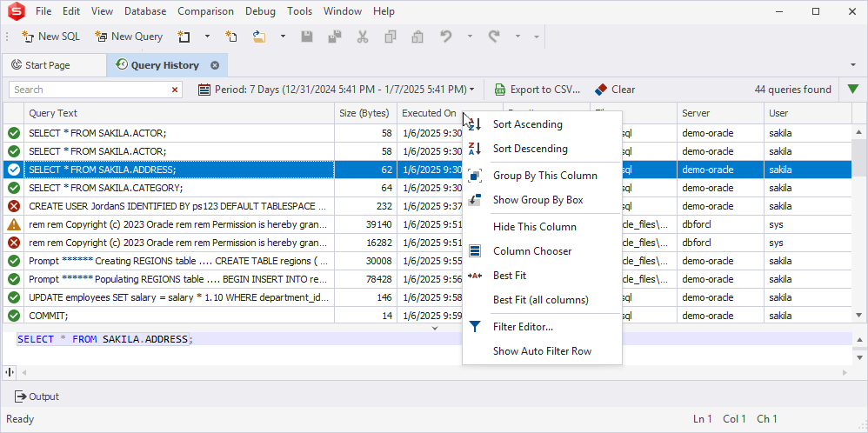Open the Output panel

(x=37, y=396)
